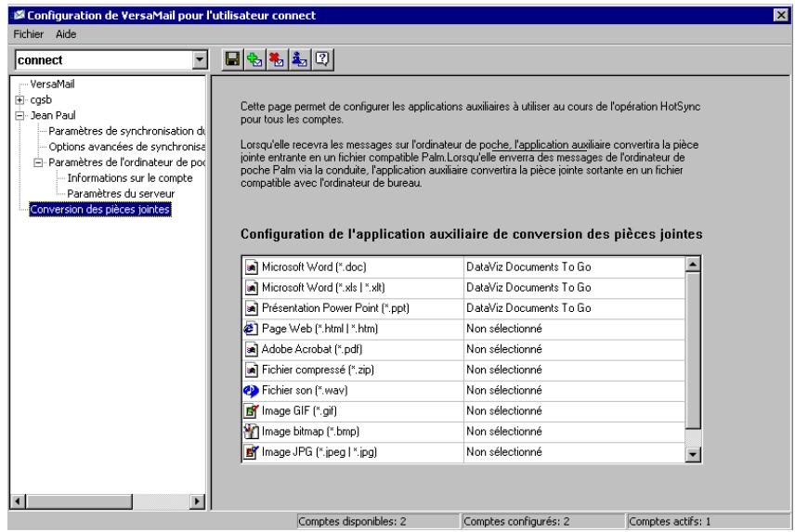The width and height of the screenshot is (795, 532).
Task: Click the VersaMail title bar application icon
Action: (20, 15)
